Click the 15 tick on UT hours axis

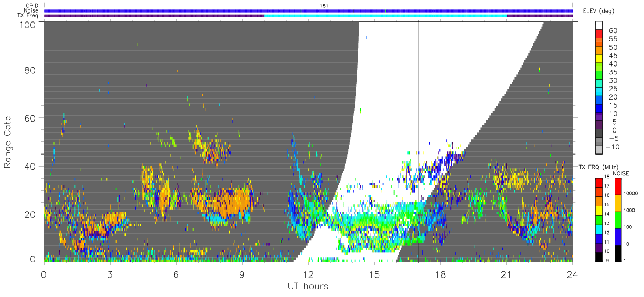tap(374, 274)
